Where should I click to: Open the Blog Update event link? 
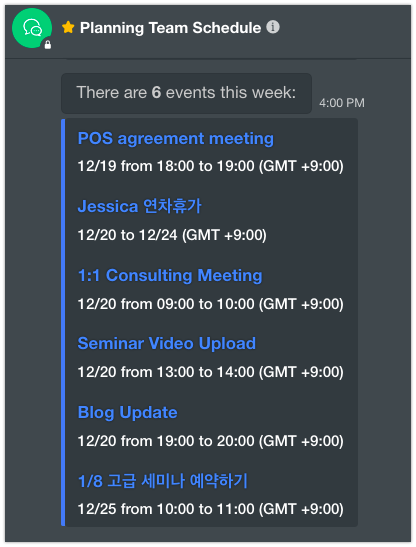tap(127, 412)
